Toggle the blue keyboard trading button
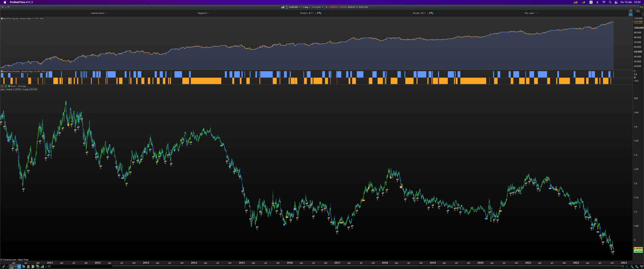 click(x=630, y=15)
